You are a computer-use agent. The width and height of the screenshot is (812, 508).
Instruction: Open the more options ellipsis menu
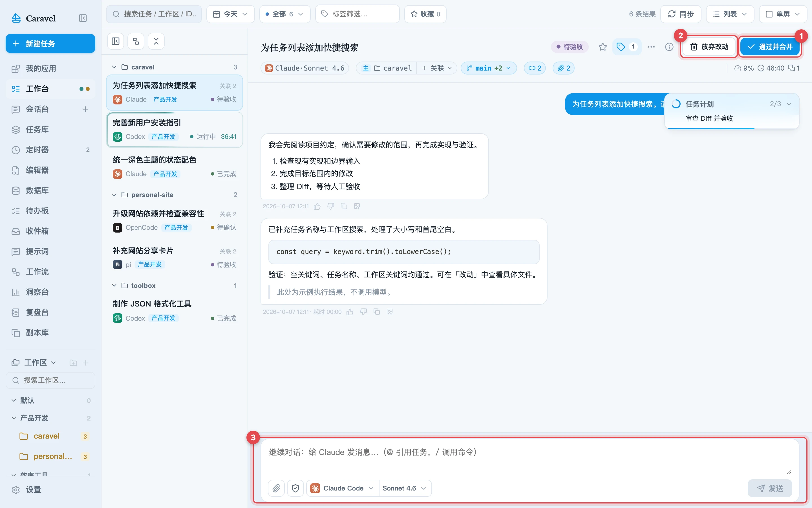click(x=651, y=47)
